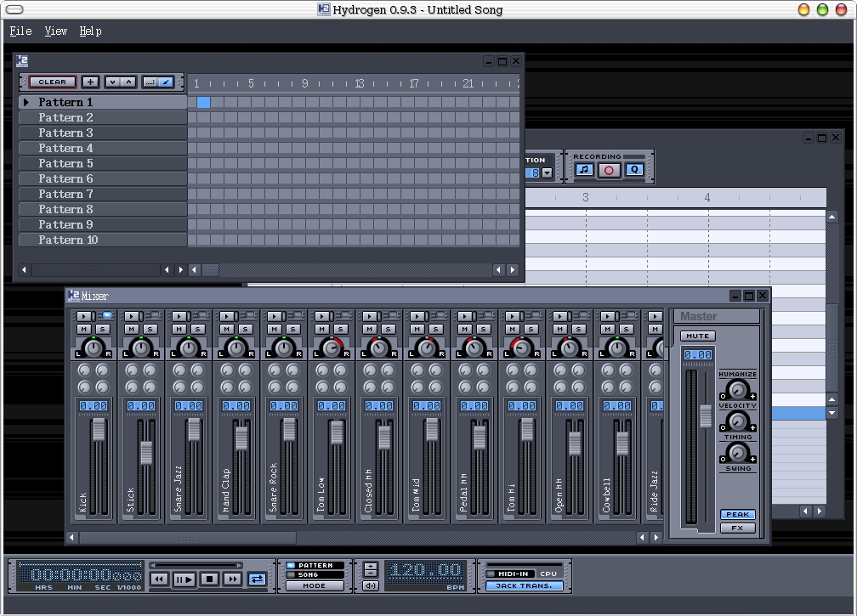Play the Open HH sample in mixer
Viewport: 857px width, 616px height.
click(559, 316)
